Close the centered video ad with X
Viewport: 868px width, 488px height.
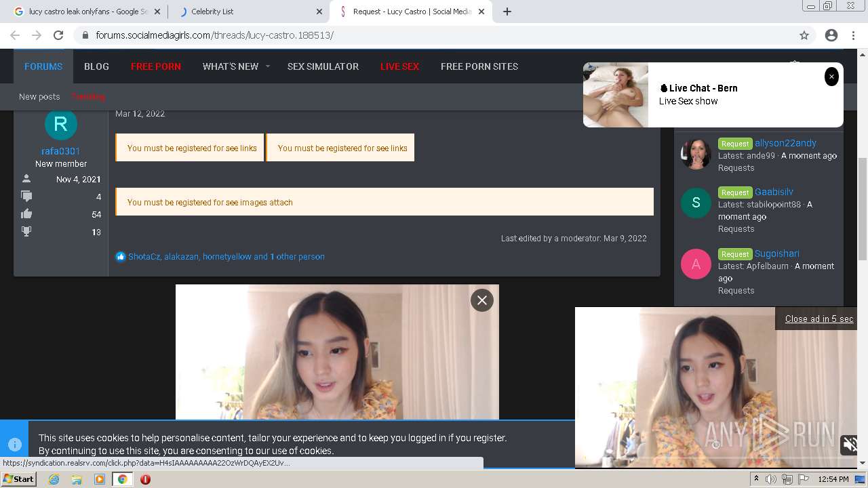click(482, 300)
